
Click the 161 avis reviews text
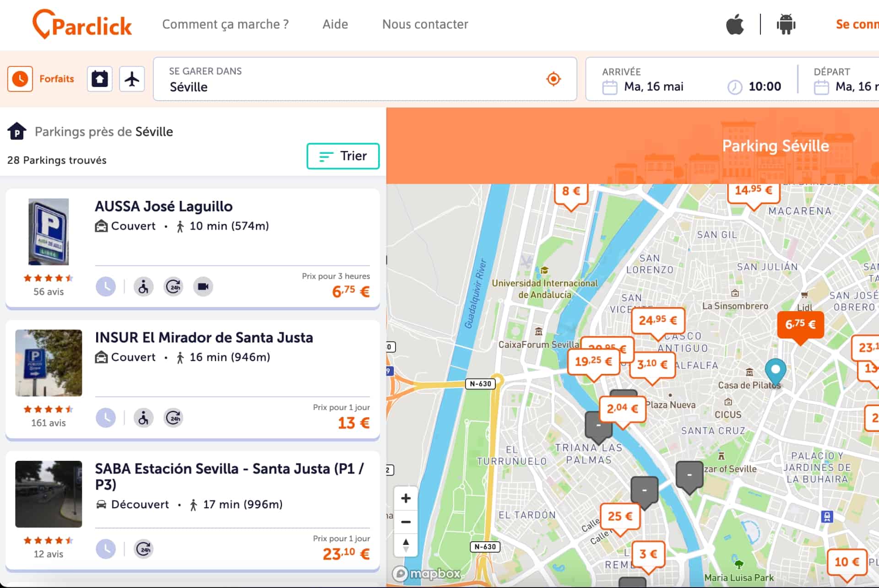pyautogui.click(x=49, y=423)
